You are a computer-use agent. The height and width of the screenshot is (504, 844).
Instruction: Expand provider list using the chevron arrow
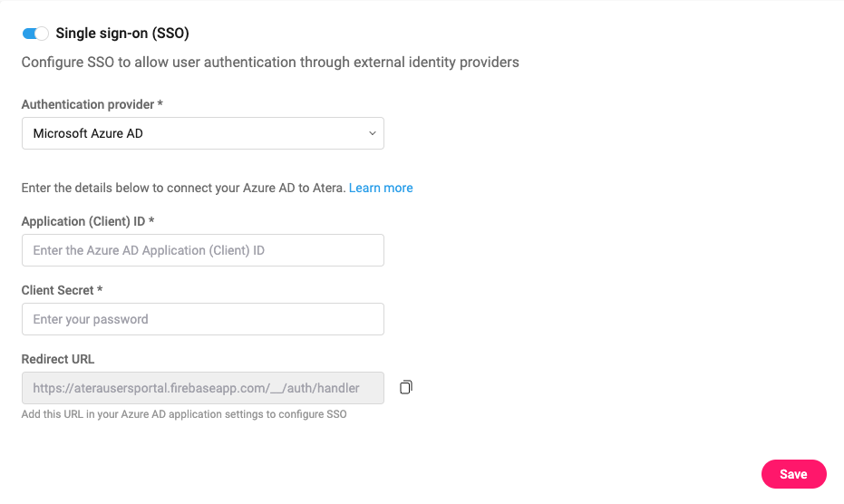click(x=372, y=133)
